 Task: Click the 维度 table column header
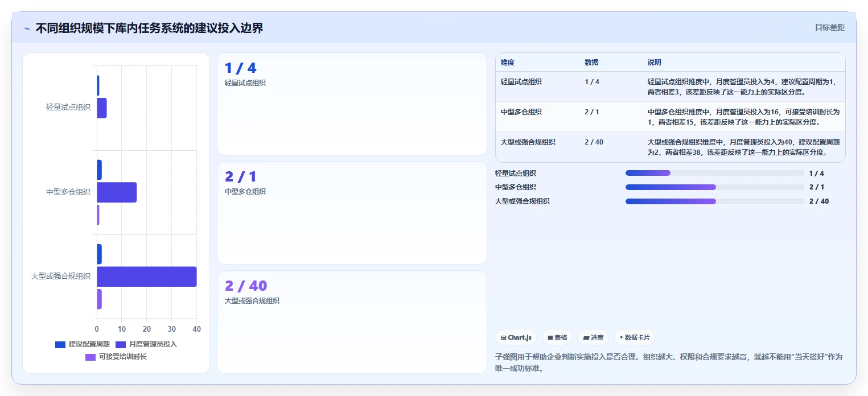pyautogui.click(x=508, y=63)
